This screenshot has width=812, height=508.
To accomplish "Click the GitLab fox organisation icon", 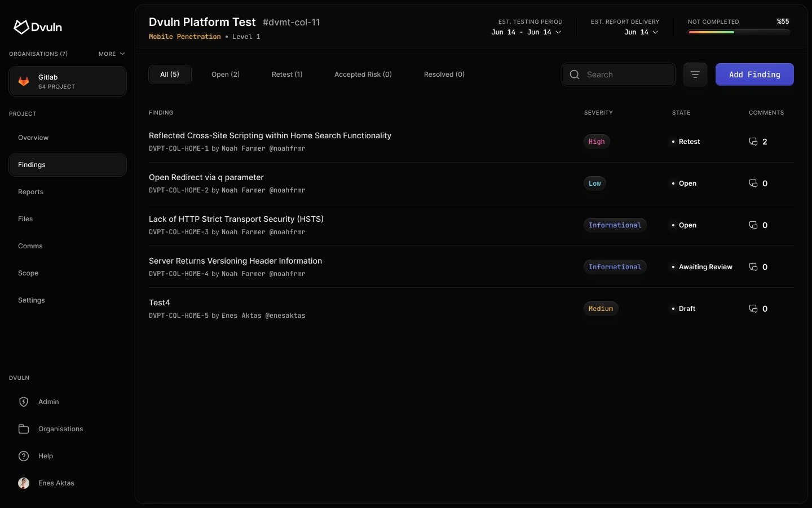I will point(24,81).
